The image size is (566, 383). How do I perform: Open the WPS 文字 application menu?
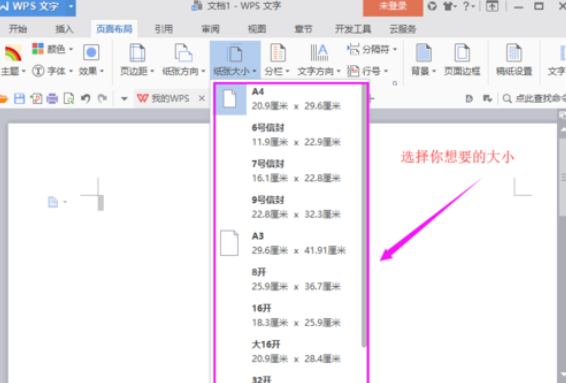click(x=38, y=7)
